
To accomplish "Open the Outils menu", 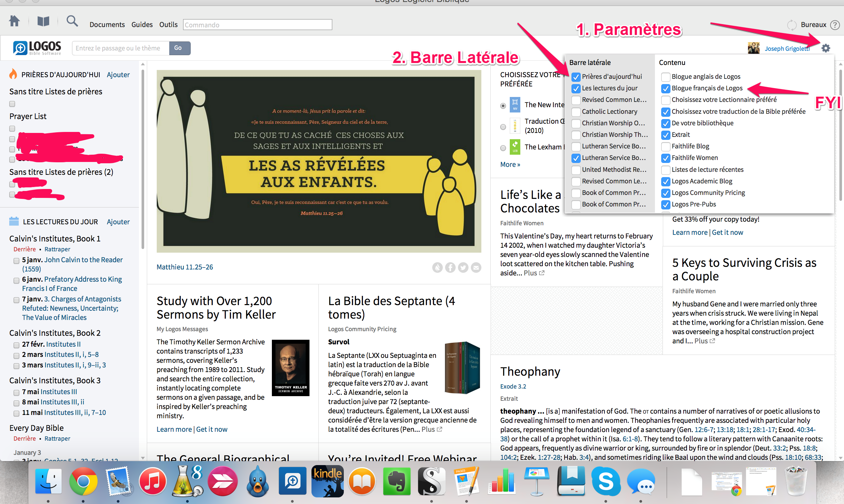I will point(169,25).
